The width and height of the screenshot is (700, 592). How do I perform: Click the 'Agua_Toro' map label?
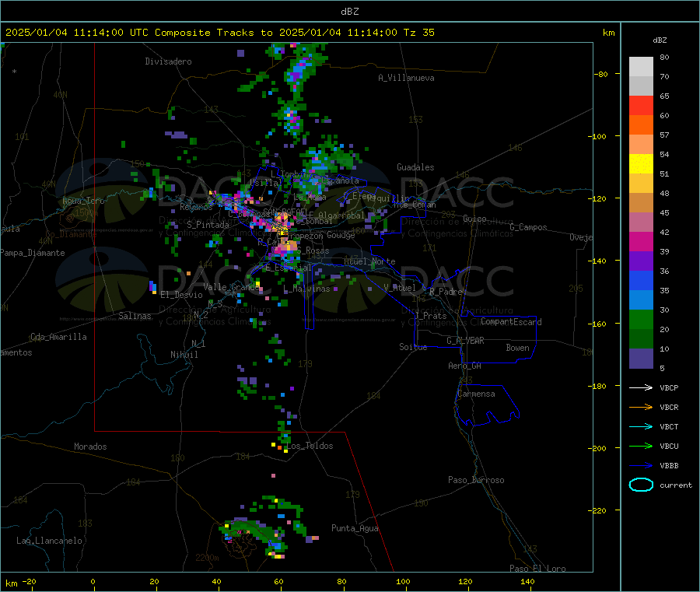point(83,201)
